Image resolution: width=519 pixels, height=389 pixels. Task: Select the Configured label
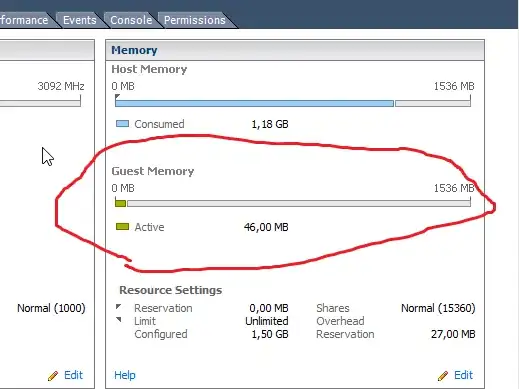click(x=161, y=334)
